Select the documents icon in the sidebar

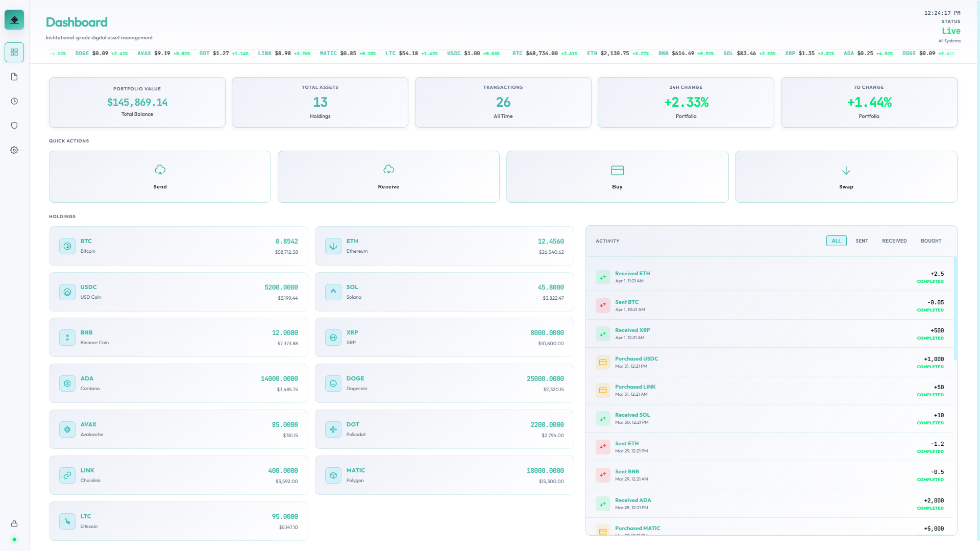pyautogui.click(x=14, y=77)
